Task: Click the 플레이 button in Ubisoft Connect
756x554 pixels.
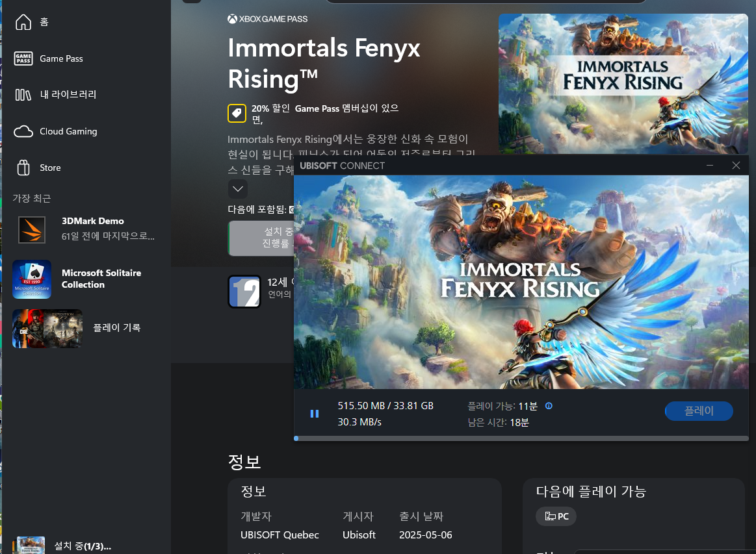Action: pyautogui.click(x=699, y=411)
